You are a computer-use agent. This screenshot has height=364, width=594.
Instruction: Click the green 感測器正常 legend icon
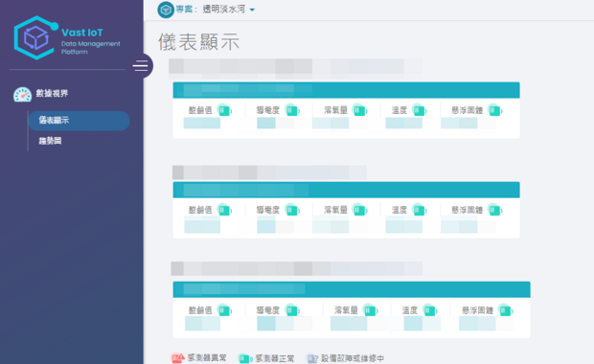[245, 358]
